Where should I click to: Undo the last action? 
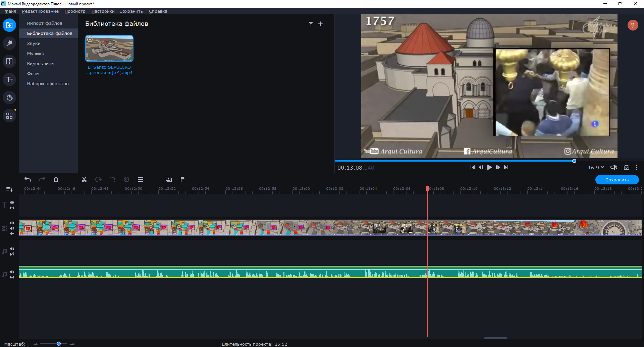tap(28, 179)
